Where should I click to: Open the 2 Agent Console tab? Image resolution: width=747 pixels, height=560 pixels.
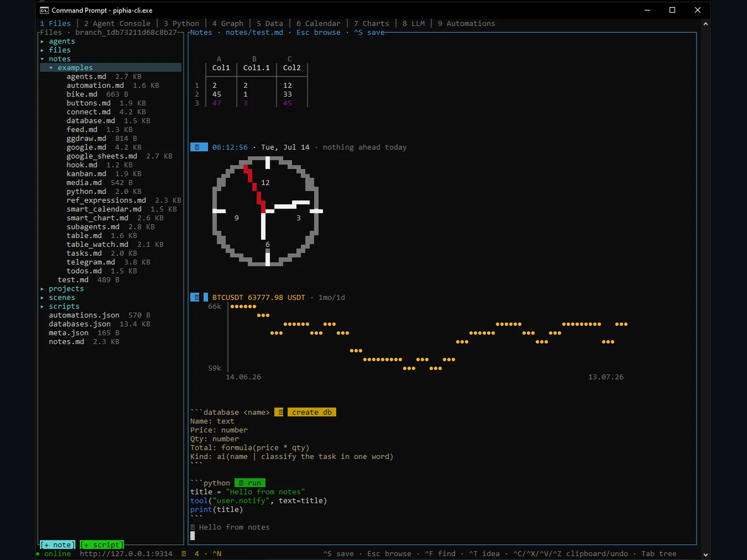[x=117, y=24]
